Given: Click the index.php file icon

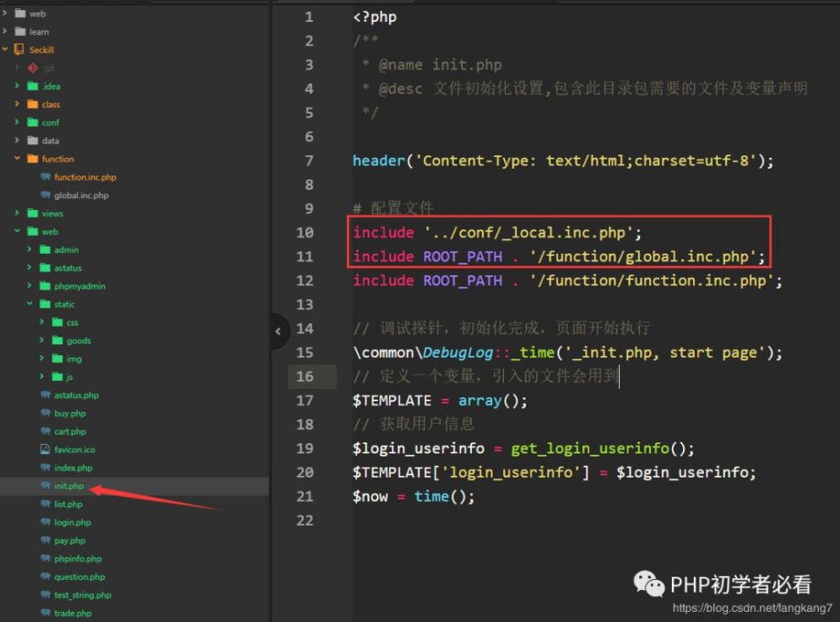Looking at the screenshot, I should [45, 468].
